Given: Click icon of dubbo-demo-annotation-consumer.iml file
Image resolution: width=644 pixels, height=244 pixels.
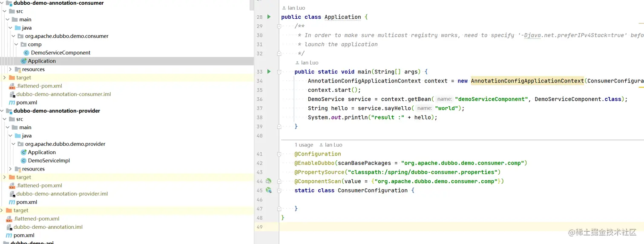Looking at the screenshot, I should coord(12,94).
